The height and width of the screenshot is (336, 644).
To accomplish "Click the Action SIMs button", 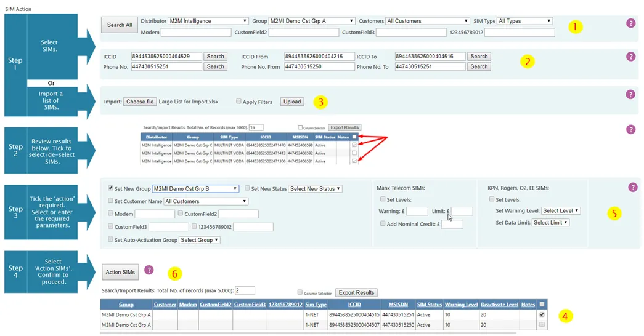I will coord(120,272).
